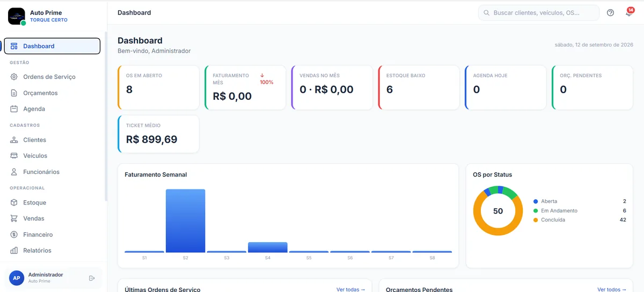
Task: Open Funcionários section
Action: (52, 172)
